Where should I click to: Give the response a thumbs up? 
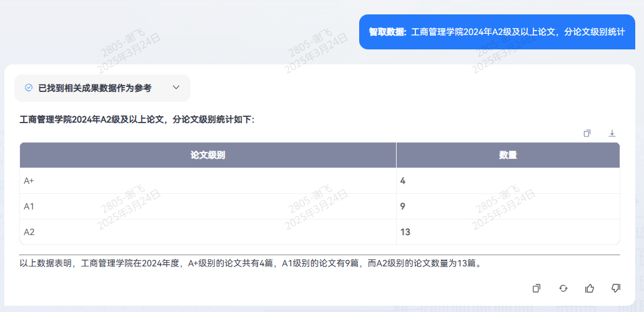(589, 288)
